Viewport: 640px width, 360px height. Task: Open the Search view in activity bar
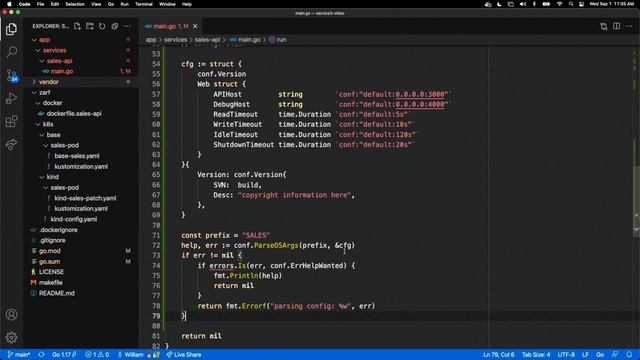click(x=11, y=52)
